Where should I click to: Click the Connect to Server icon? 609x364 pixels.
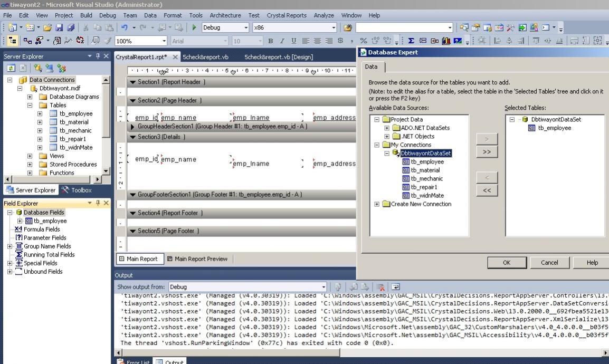tap(49, 68)
